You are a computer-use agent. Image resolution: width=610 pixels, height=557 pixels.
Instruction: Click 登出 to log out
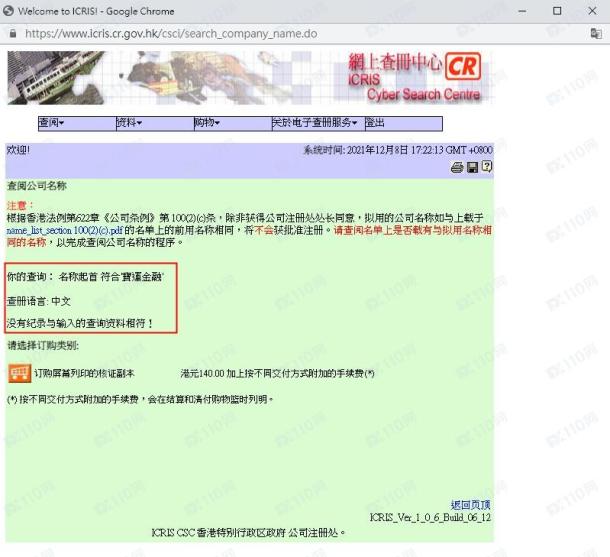[375, 123]
